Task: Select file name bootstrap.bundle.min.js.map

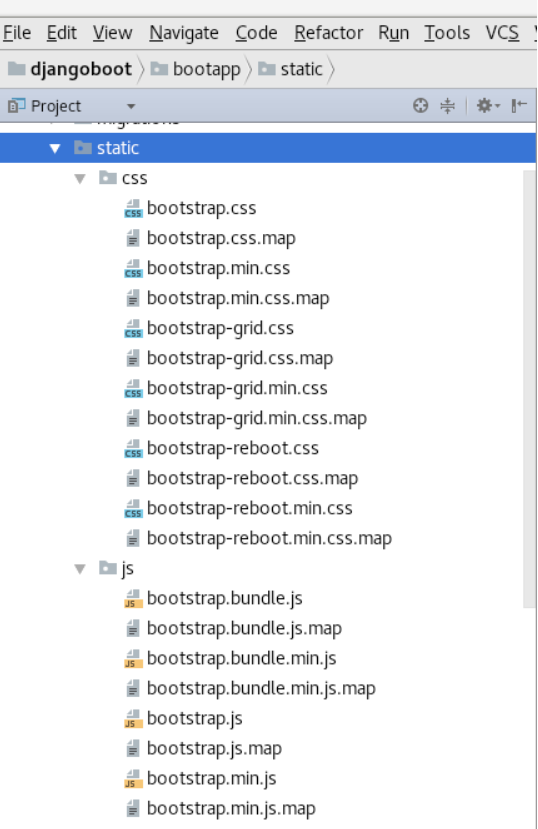Action: (261, 688)
